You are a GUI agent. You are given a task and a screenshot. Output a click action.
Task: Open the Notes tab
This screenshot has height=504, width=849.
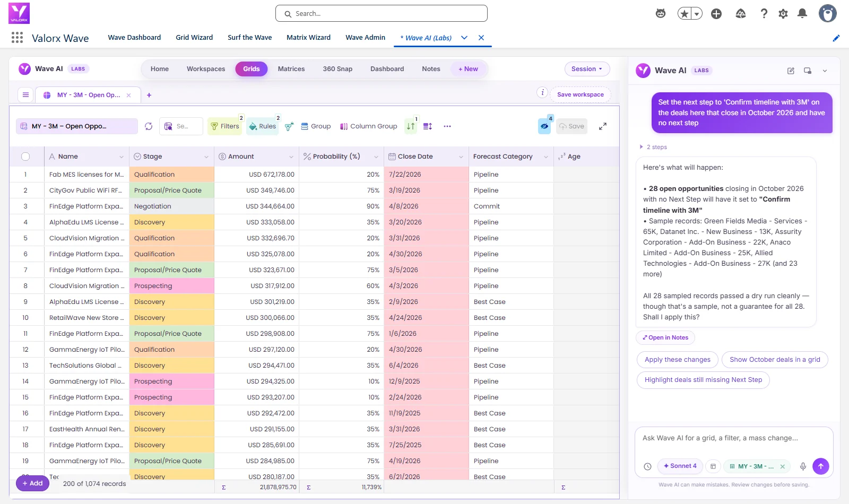click(x=431, y=69)
